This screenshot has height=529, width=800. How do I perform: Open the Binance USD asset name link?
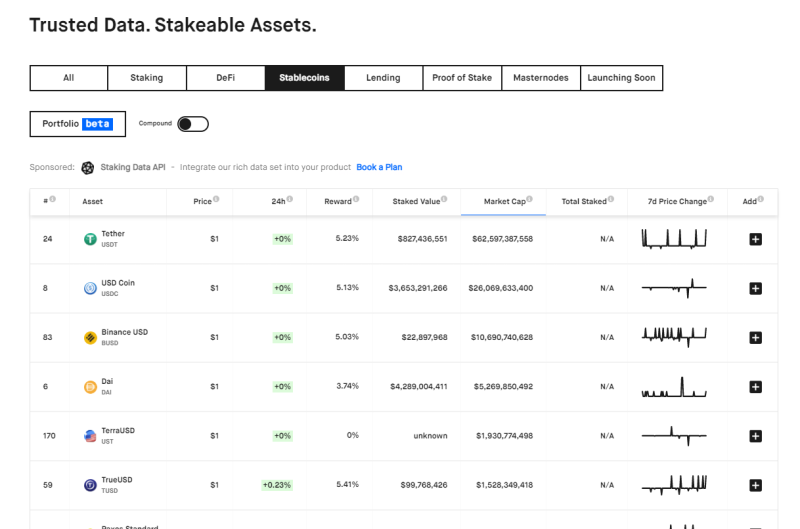pyautogui.click(x=124, y=332)
